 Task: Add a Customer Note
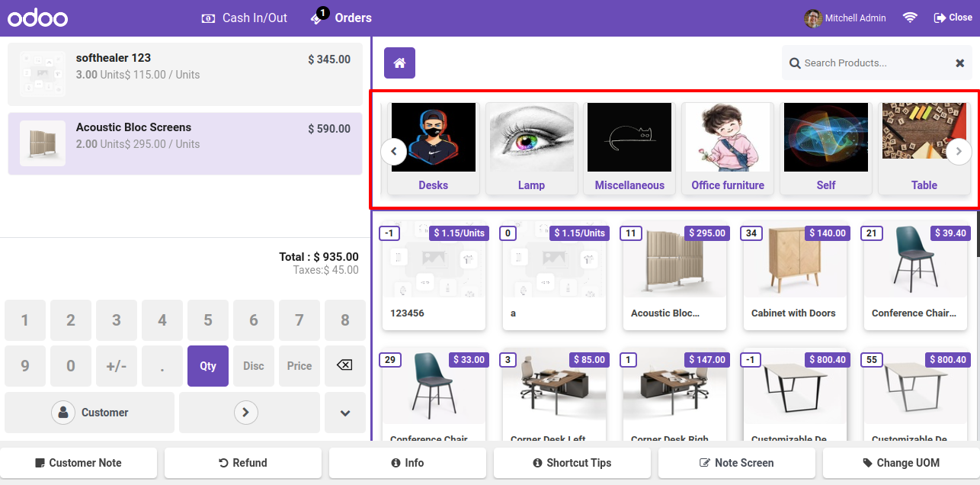click(78, 463)
